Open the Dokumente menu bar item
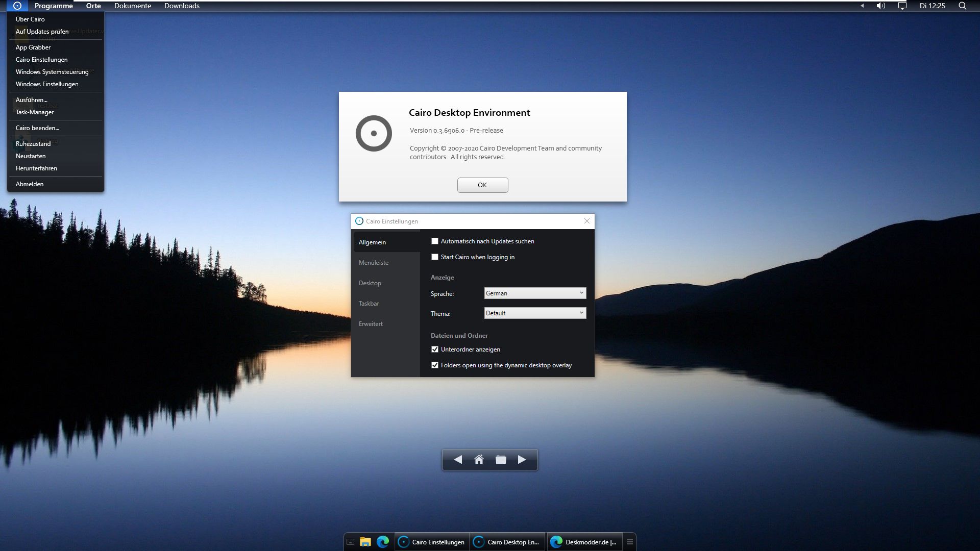Image resolution: width=980 pixels, height=551 pixels. tap(133, 6)
